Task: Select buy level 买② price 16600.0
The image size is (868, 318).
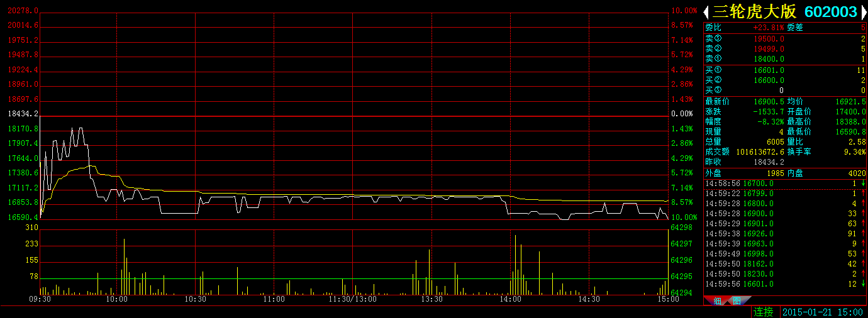Action: click(x=769, y=80)
